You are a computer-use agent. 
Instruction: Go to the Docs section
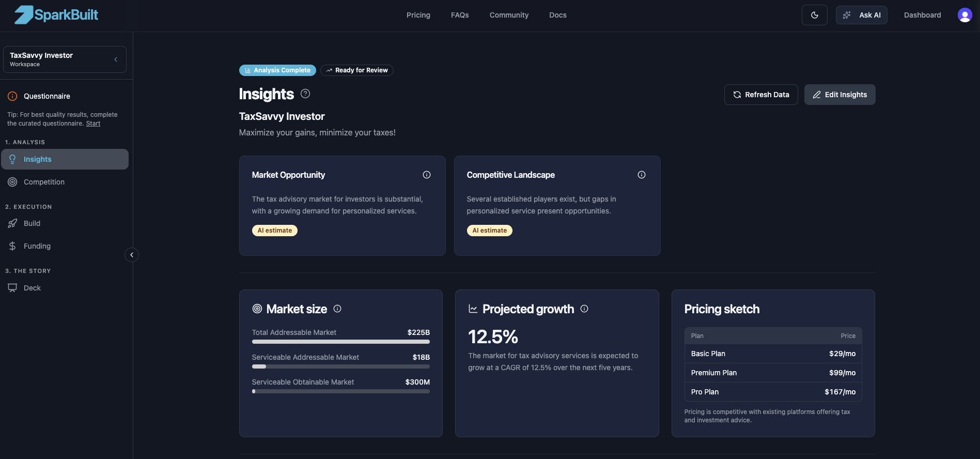557,15
